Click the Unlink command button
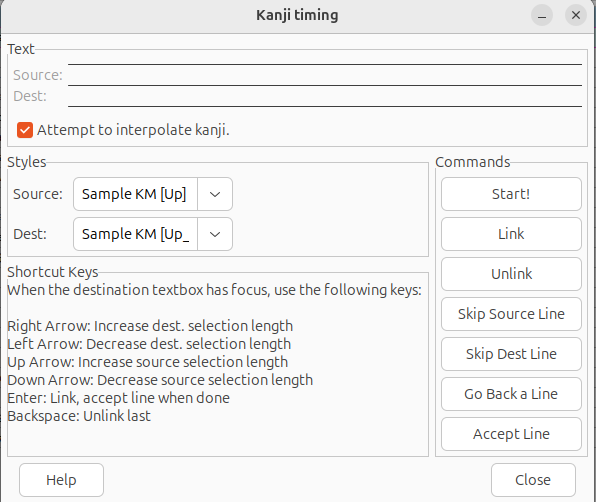Image resolution: width=596 pixels, height=502 pixels. (511, 274)
